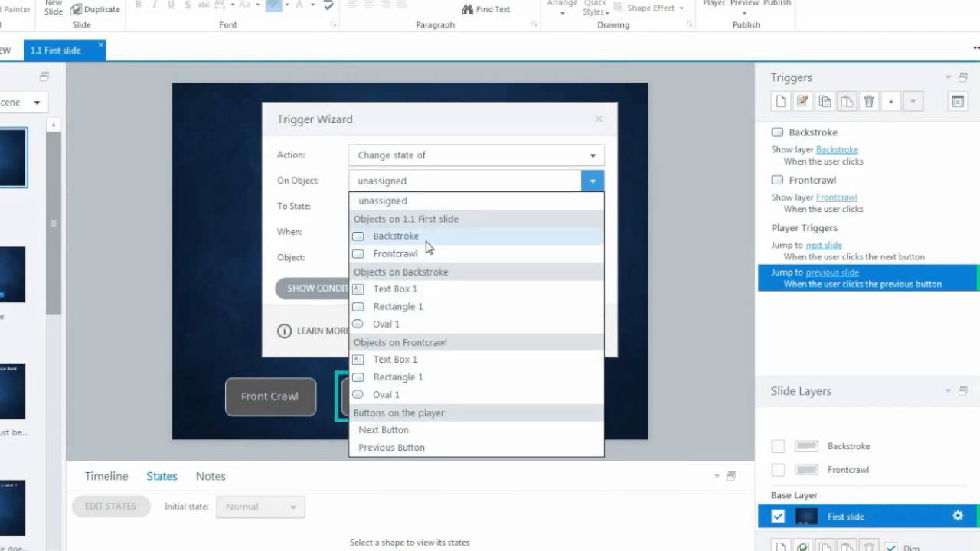
Task: Expand bottom panel options arrow
Action: click(x=717, y=476)
